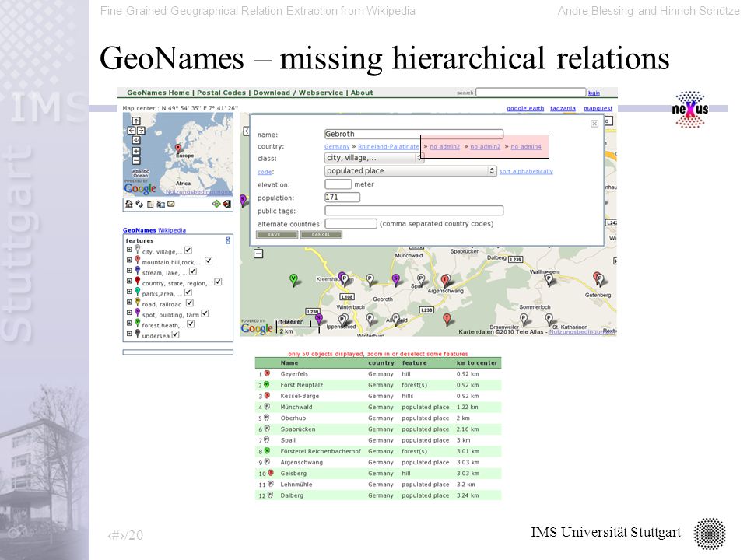Image resolution: width=747 pixels, height=560 pixels.
Task: Expand the stream, lake tree node
Action: [x=129, y=271]
